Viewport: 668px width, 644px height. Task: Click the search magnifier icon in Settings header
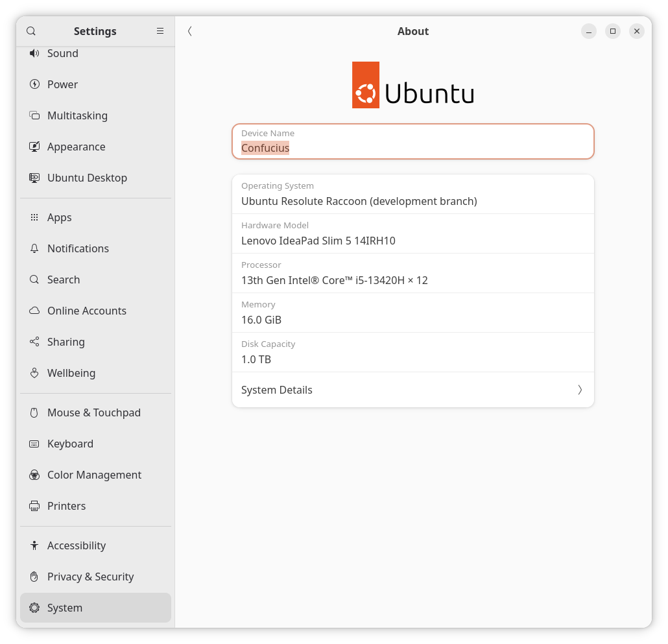[31, 31]
